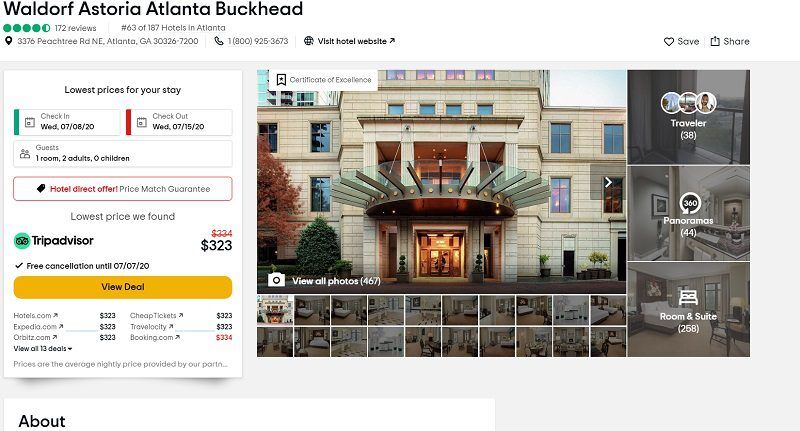Open the Guests room selector
The height and width of the screenshot is (431, 800).
click(122, 154)
